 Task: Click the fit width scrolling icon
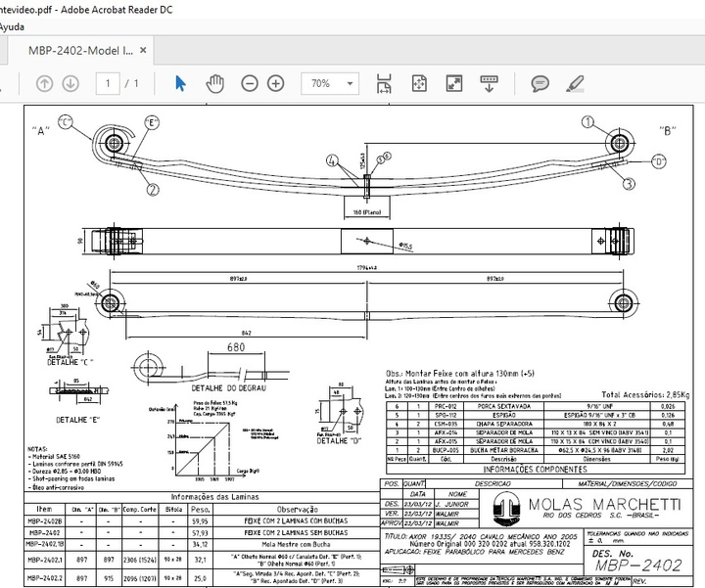[x=382, y=83]
